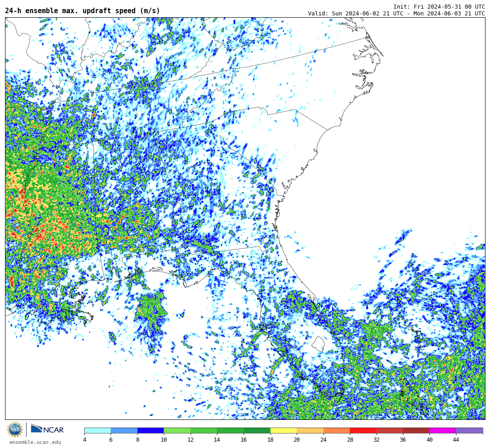Viewport: 490px width, 448px height.
Task: Select the 14-16 green color swatch
Action: pyautogui.click(x=230, y=430)
